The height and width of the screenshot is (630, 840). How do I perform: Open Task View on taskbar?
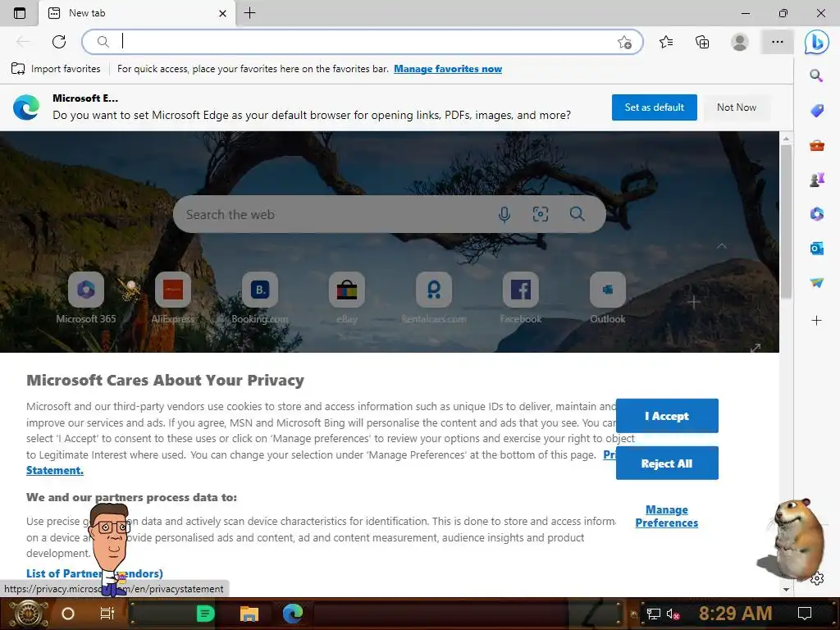pyautogui.click(x=107, y=614)
